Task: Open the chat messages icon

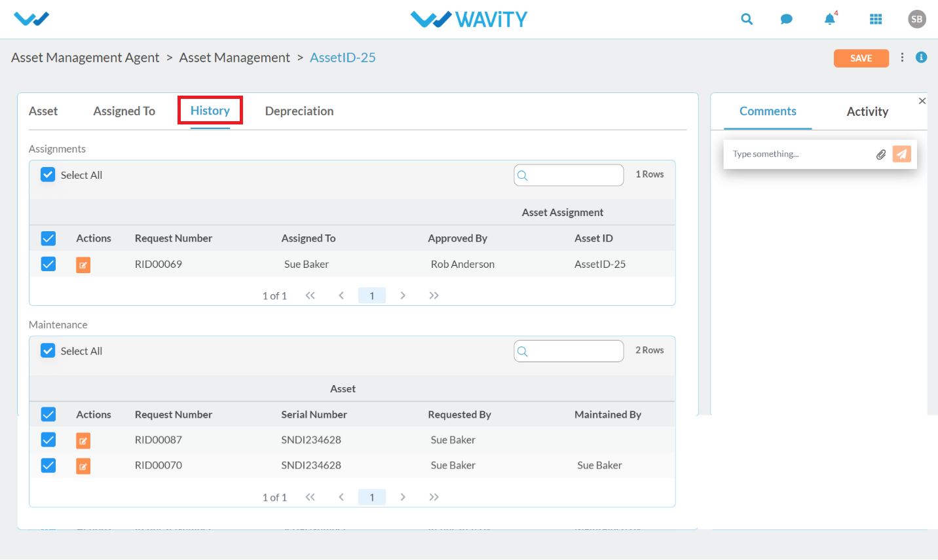Action: tap(787, 19)
